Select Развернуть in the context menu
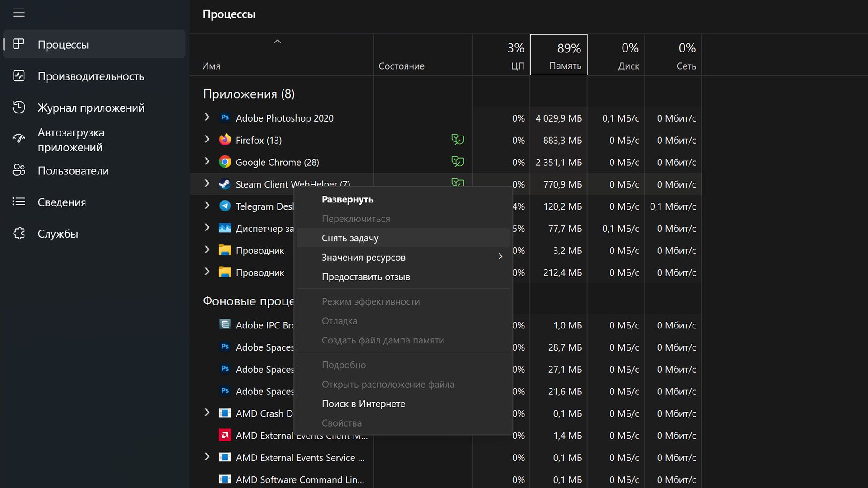 (x=348, y=199)
